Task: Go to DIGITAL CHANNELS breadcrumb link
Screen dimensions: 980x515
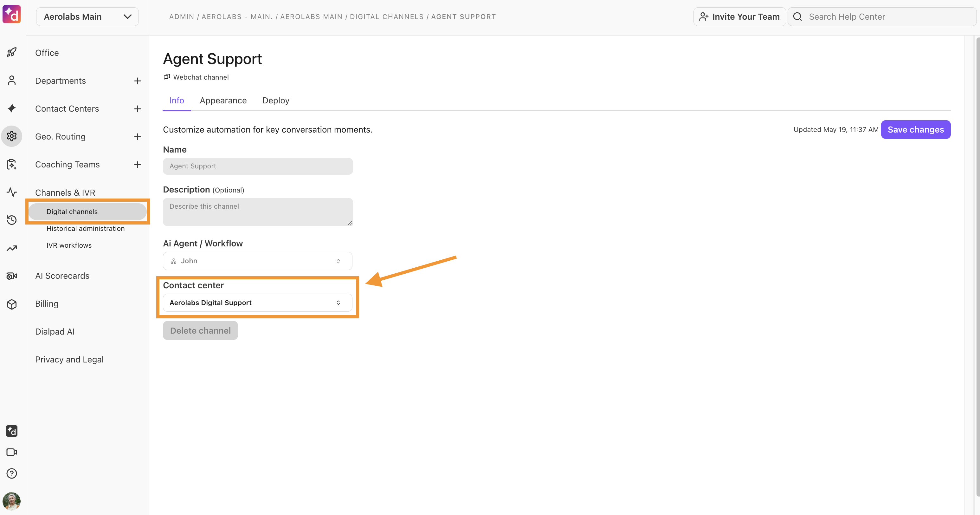Action: [387, 17]
